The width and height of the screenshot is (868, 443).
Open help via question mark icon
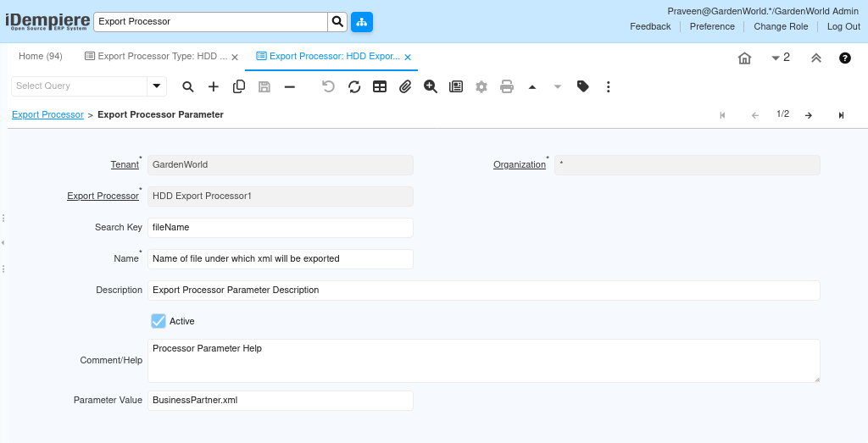(x=845, y=58)
